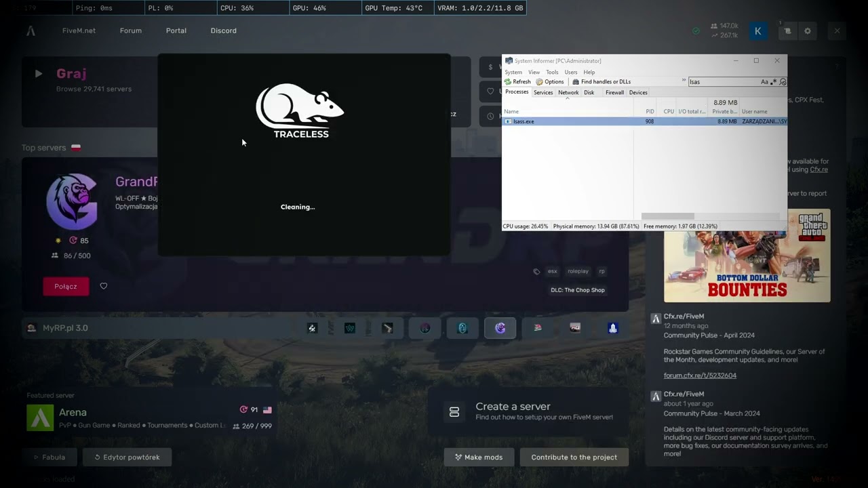Click the FiveM logo icon
This screenshot has height=488, width=868.
pyautogui.click(x=31, y=30)
